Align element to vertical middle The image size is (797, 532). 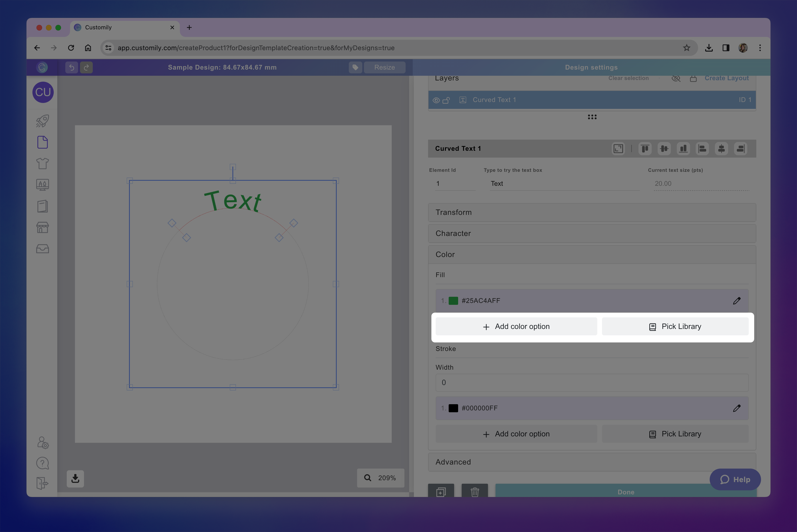click(x=664, y=149)
